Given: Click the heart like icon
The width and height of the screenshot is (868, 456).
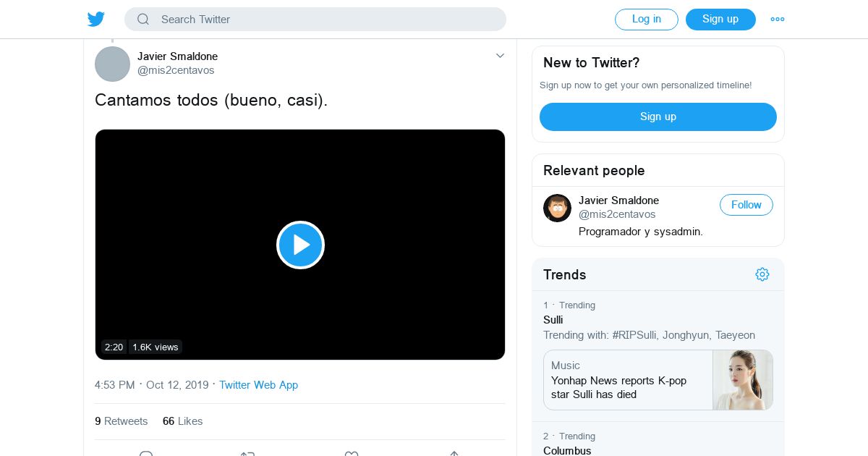Looking at the screenshot, I should click(351, 453).
